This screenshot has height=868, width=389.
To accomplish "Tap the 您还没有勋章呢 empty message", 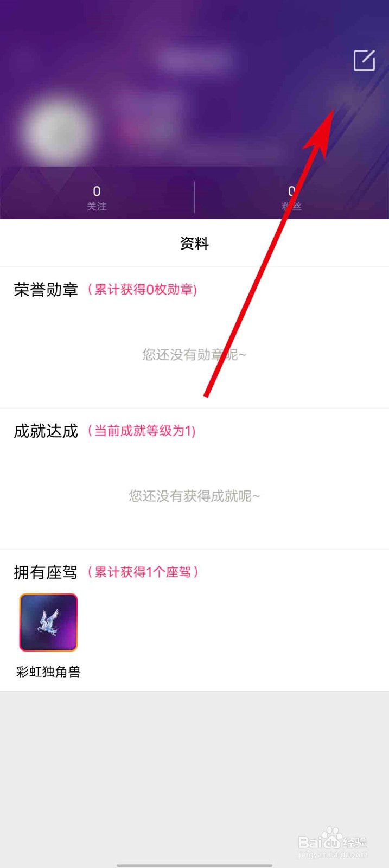I will [x=194, y=355].
